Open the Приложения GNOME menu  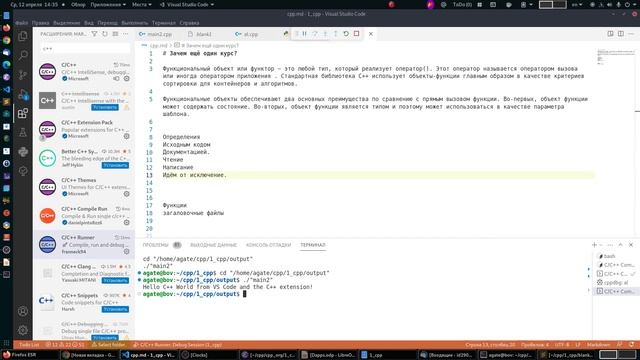108,4
